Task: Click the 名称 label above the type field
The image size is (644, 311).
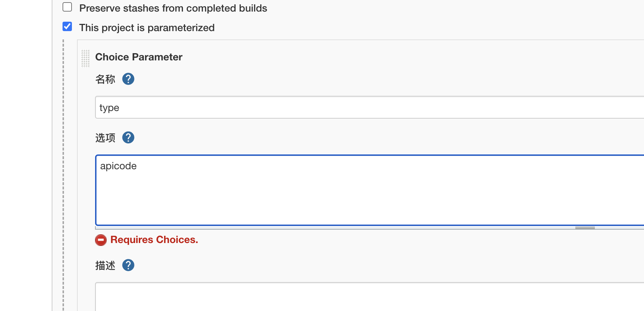Action: tap(105, 79)
